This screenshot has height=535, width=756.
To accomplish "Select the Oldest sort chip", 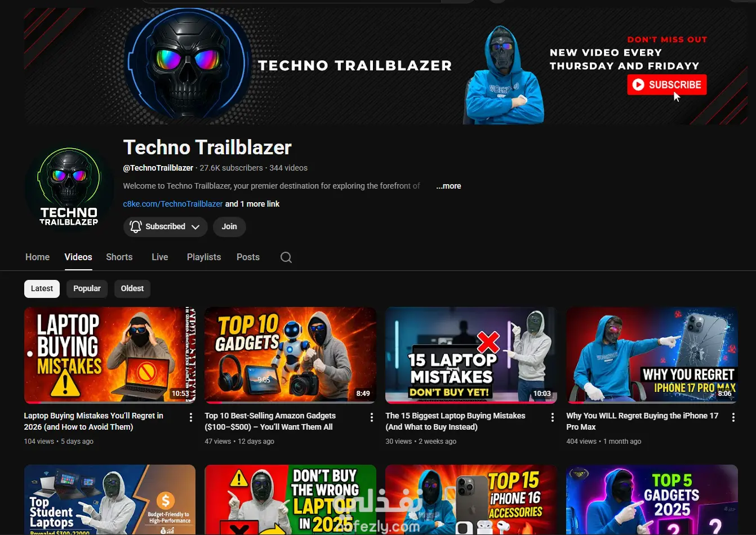I will (132, 288).
